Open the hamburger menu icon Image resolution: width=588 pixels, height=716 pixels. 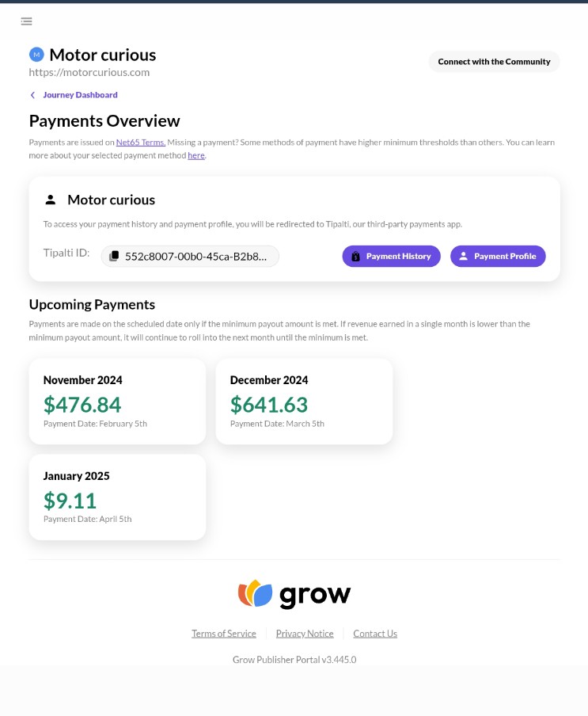tap(26, 21)
